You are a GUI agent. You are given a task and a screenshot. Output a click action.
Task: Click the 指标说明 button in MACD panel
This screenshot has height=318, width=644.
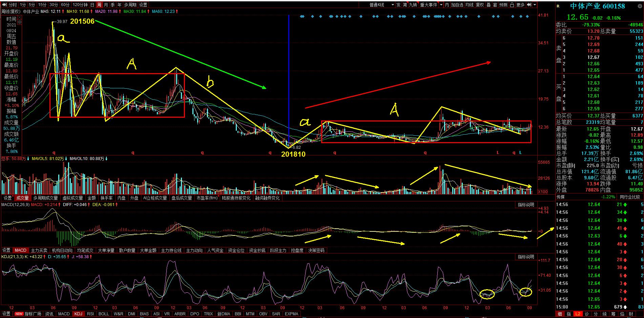pyautogui.click(x=526, y=205)
